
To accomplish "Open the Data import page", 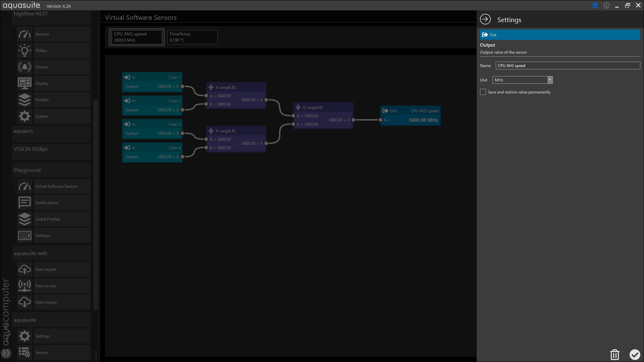I will coord(62,302).
